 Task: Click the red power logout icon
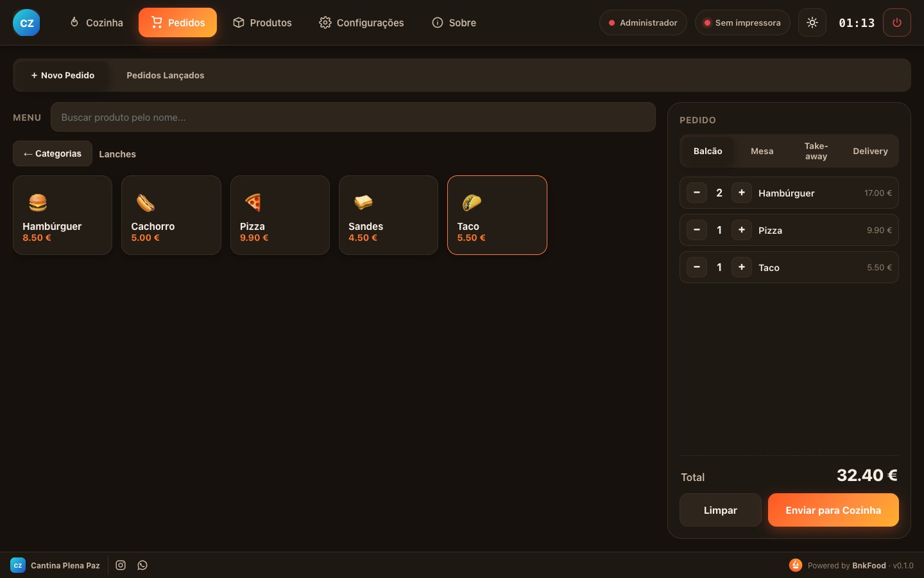(x=897, y=22)
